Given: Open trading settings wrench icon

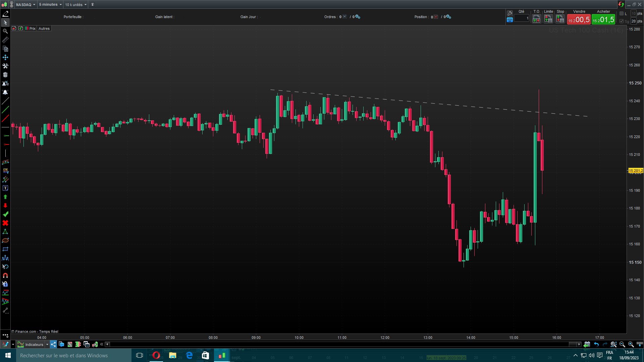Looking at the screenshot, I should pos(509,13).
